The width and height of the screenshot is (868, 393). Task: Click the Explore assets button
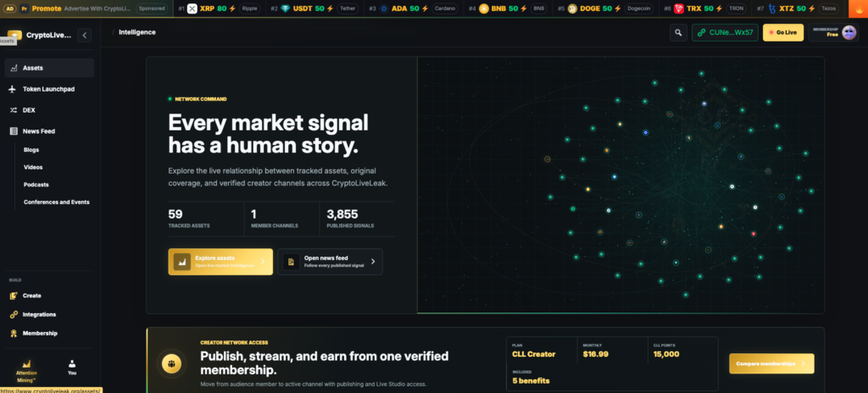(x=220, y=262)
